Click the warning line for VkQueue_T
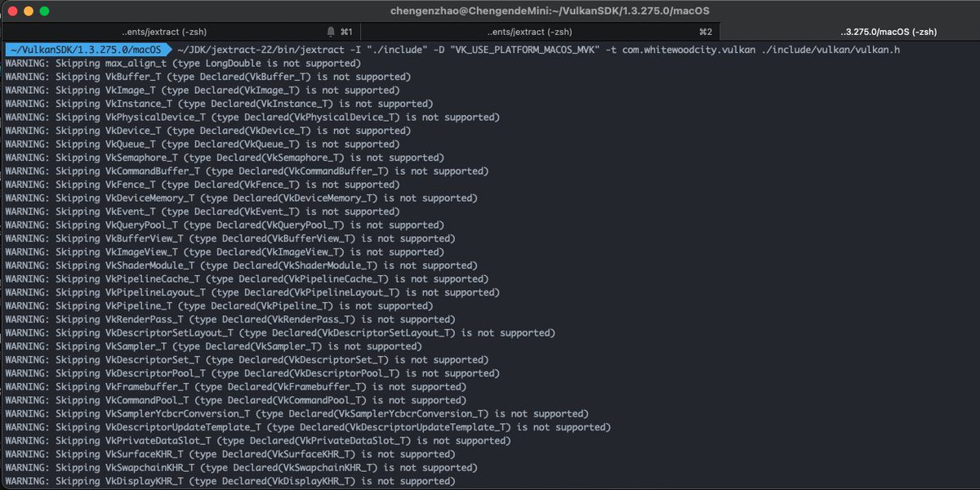Viewport: 980px width, 490px height. tap(202, 145)
